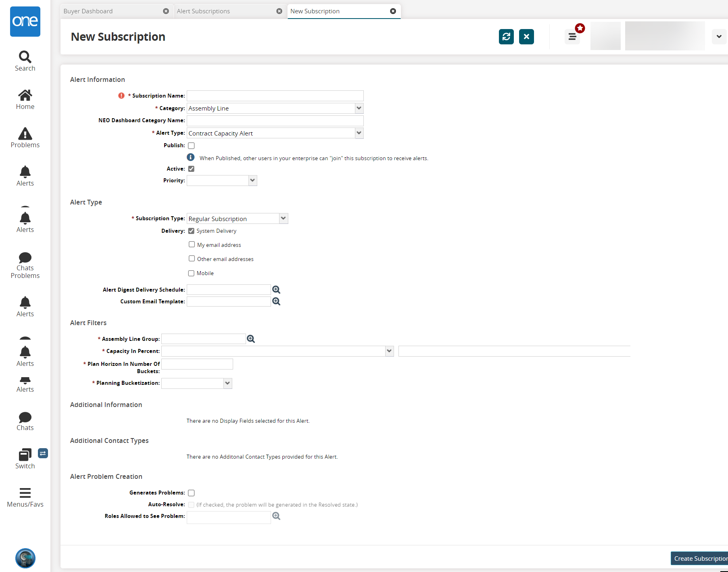The width and height of the screenshot is (728, 572).
Task: Toggle System Delivery checkbox
Action: (191, 231)
